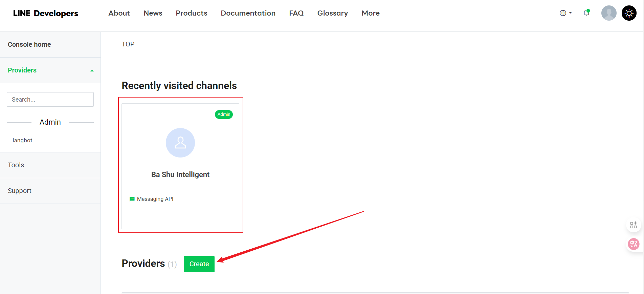Open the user profile avatar
The height and width of the screenshot is (294, 644).
608,13
